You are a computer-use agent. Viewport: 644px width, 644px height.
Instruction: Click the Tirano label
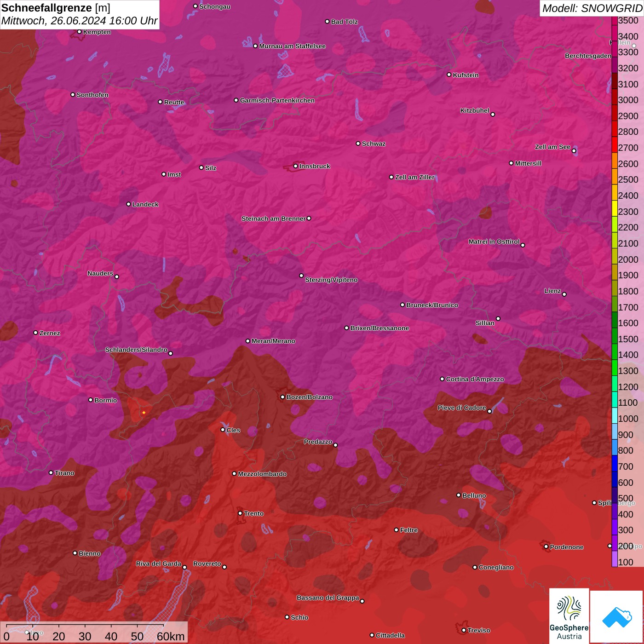64,473
